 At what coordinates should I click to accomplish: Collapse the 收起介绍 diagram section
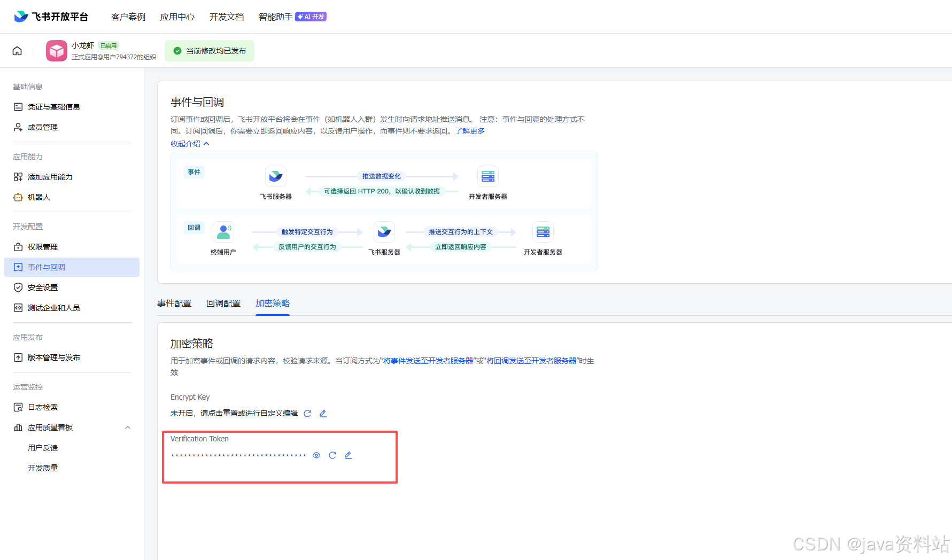190,143
